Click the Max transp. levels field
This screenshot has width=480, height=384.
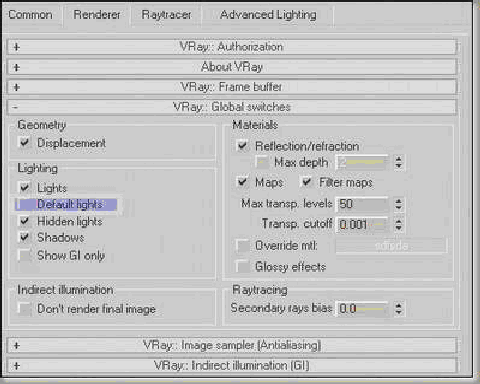tap(362, 204)
